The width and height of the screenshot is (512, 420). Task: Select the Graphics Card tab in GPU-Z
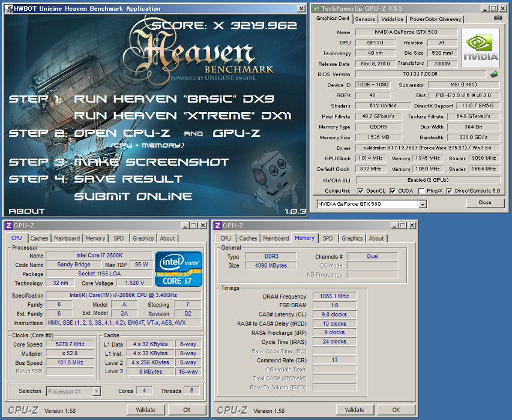click(333, 18)
